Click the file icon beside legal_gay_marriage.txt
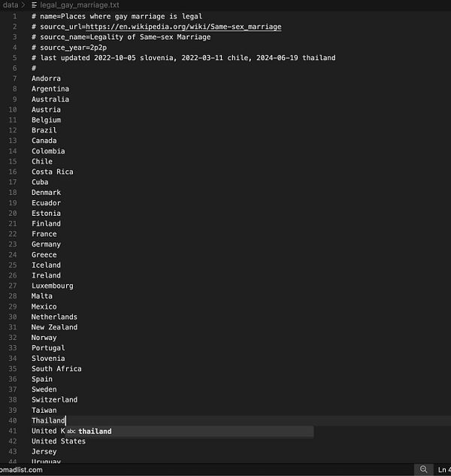Screen dimensions: 451x476 point(35,5)
